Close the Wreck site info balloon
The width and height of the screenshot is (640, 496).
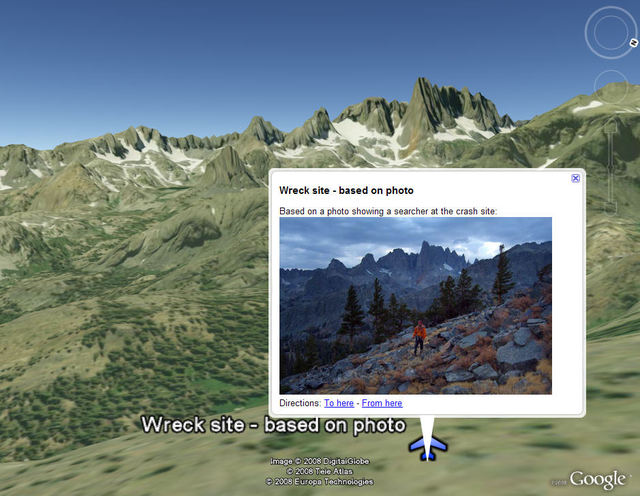(x=576, y=178)
